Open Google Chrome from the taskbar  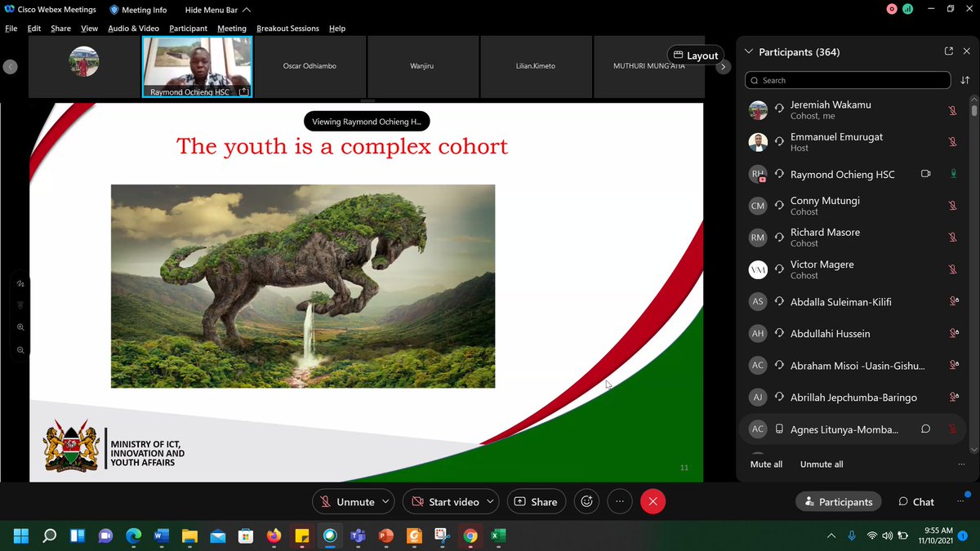tap(470, 535)
